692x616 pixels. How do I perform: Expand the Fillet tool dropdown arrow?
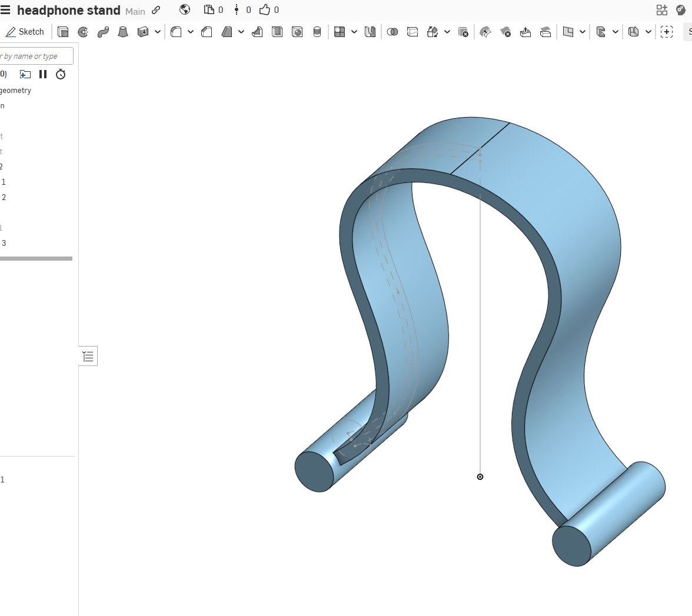coord(191,32)
